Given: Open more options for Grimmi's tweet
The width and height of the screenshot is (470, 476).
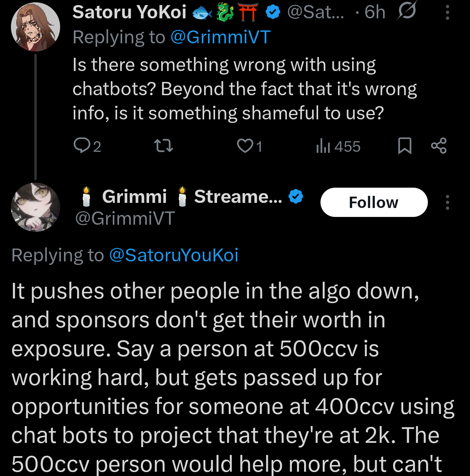Looking at the screenshot, I should tap(447, 202).
